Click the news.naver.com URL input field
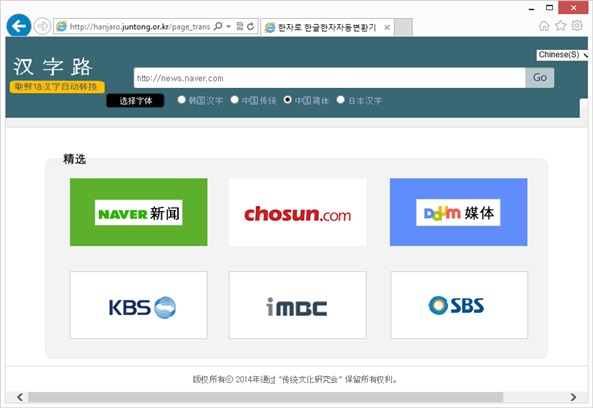The image size is (593, 412). [329, 78]
